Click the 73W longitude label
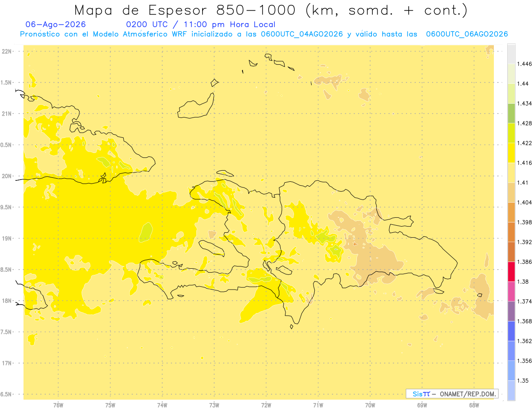Image resolution: width=532 pixels, height=411 pixels. 214,405
